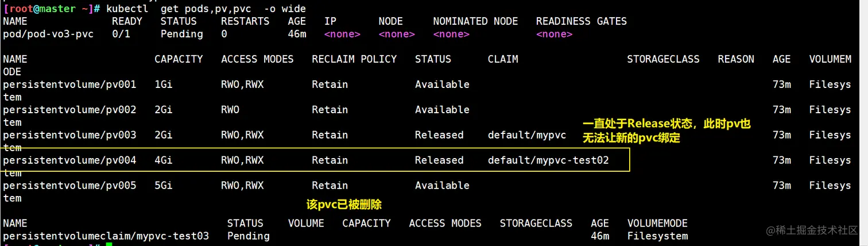Click the PVC Pending status

(x=249, y=236)
